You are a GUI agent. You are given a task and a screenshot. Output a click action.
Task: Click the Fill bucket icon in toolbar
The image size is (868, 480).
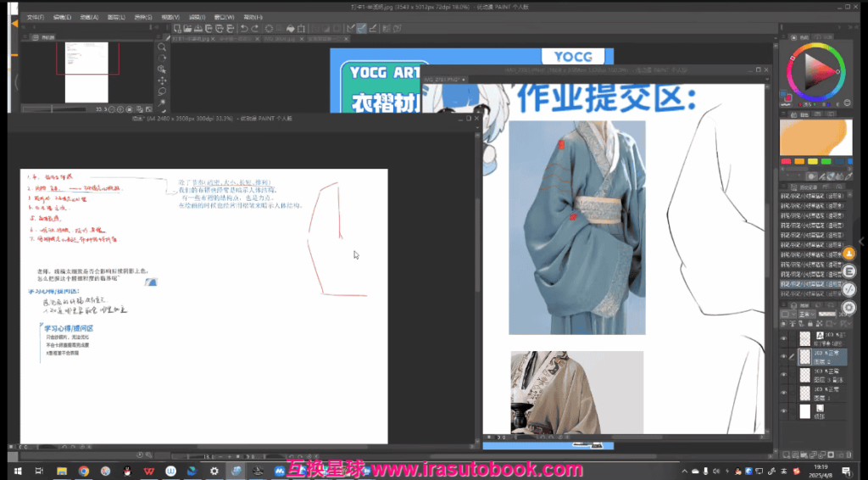click(292, 28)
